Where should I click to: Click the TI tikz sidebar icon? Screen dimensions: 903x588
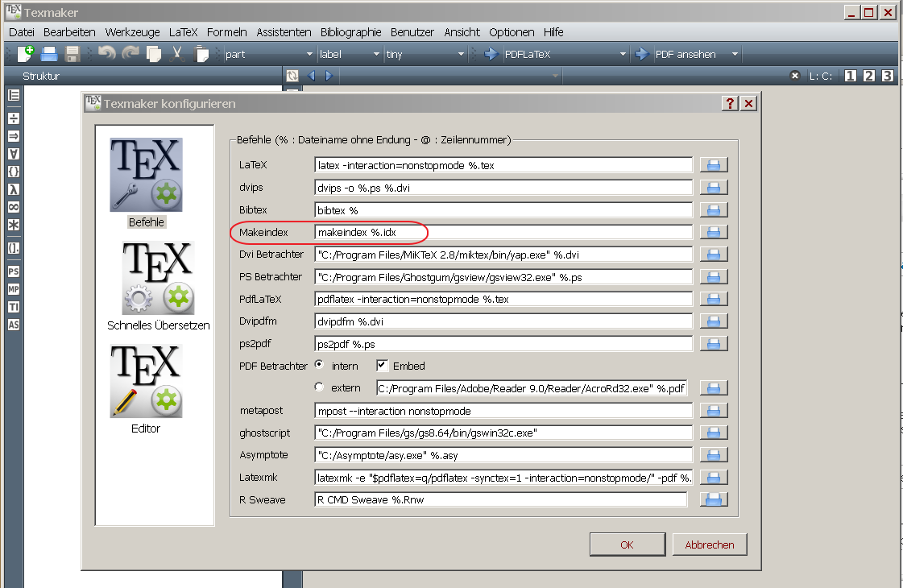[x=14, y=307]
